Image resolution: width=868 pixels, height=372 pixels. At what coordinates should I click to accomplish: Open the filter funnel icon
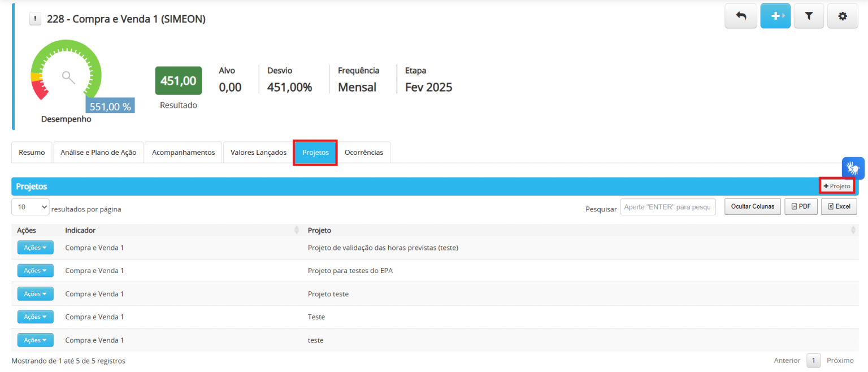pos(809,16)
